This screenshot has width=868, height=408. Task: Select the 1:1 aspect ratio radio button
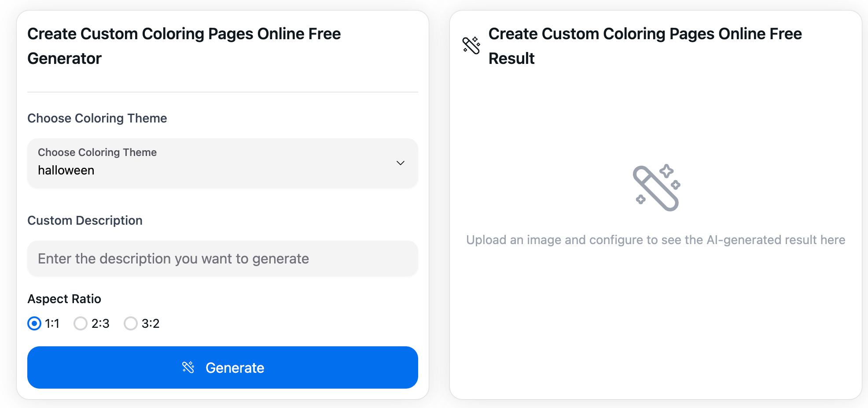coord(34,323)
